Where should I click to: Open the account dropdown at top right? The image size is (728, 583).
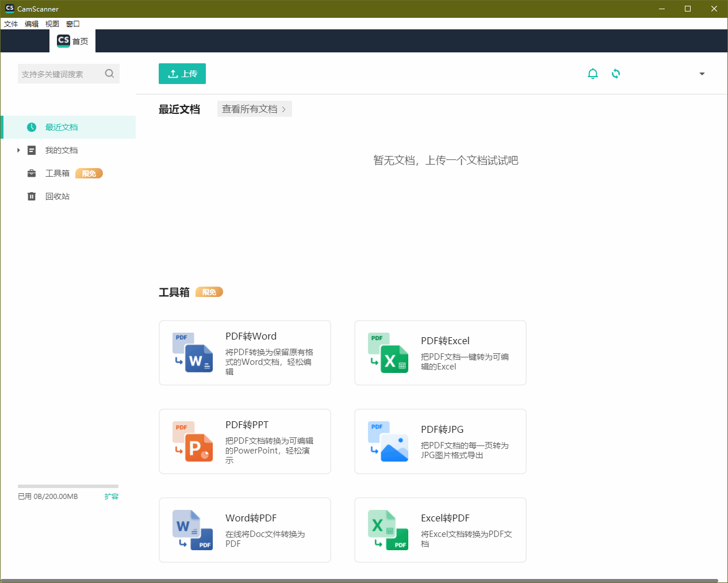pyautogui.click(x=702, y=74)
